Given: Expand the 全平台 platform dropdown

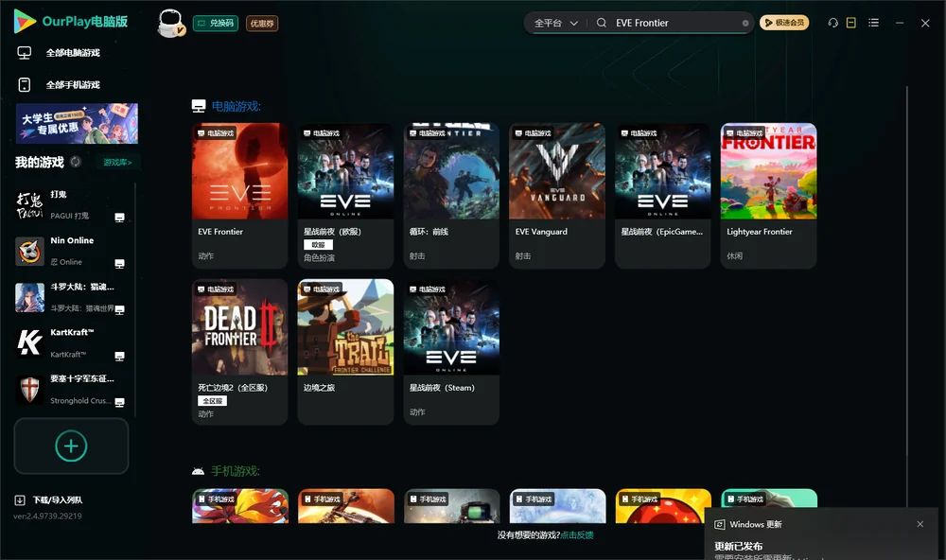Looking at the screenshot, I should point(555,23).
